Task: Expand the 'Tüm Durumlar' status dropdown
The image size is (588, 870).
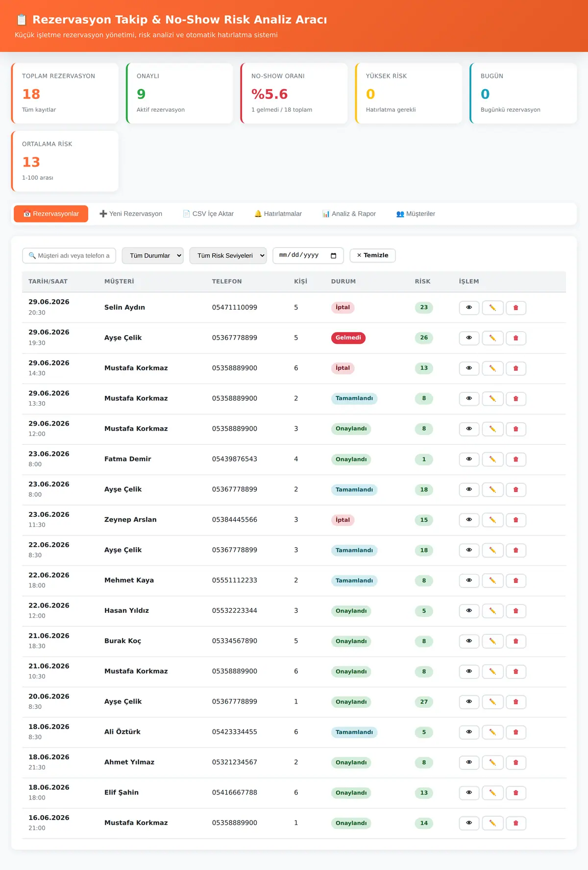Action: click(x=153, y=256)
